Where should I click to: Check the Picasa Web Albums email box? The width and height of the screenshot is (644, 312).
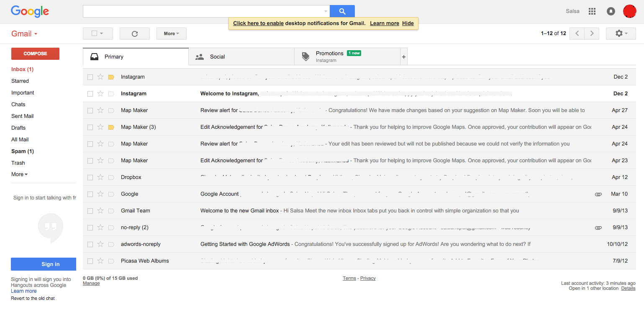pos(90,261)
